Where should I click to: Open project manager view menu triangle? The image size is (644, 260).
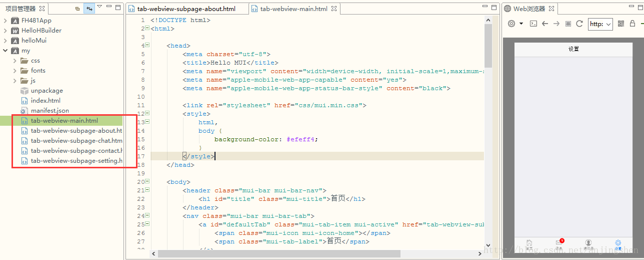tap(99, 7)
